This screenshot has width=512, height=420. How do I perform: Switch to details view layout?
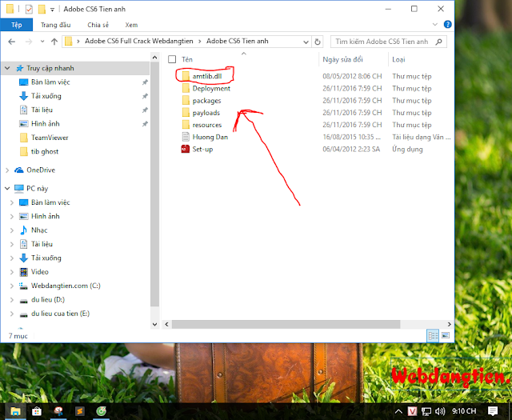[433, 335]
